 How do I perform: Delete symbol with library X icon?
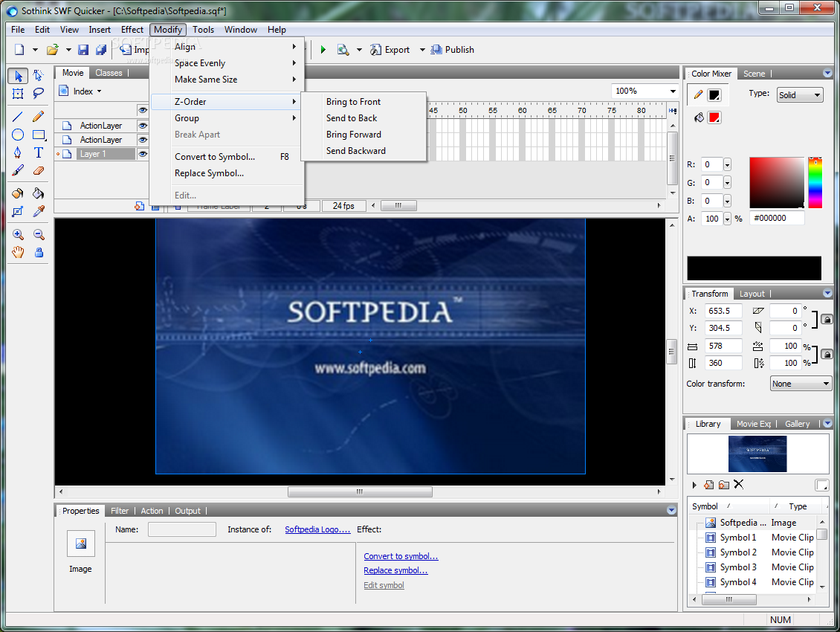coord(739,485)
